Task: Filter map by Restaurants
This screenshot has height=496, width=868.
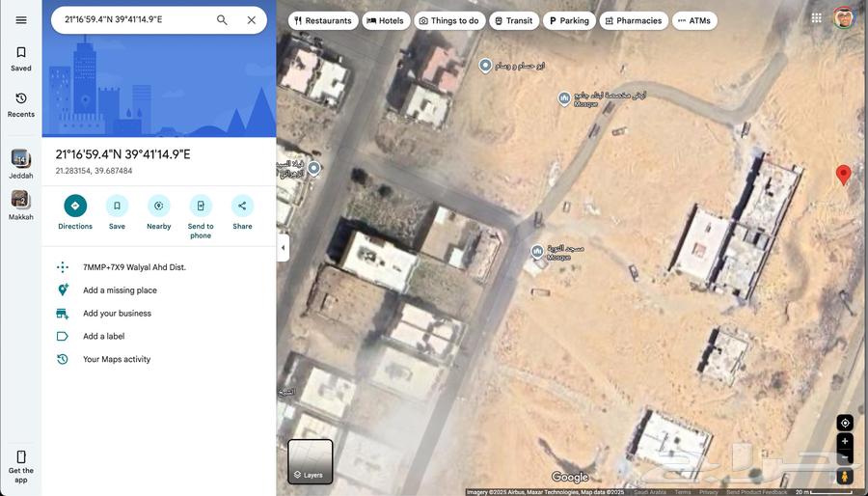Action: [323, 20]
